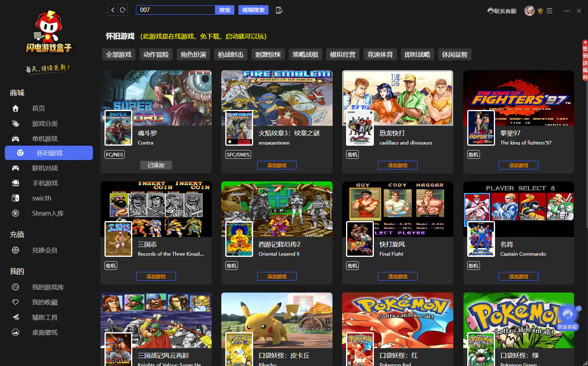
Task: Click the 已添加 button under 魂斗罗
Action: coord(156,166)
